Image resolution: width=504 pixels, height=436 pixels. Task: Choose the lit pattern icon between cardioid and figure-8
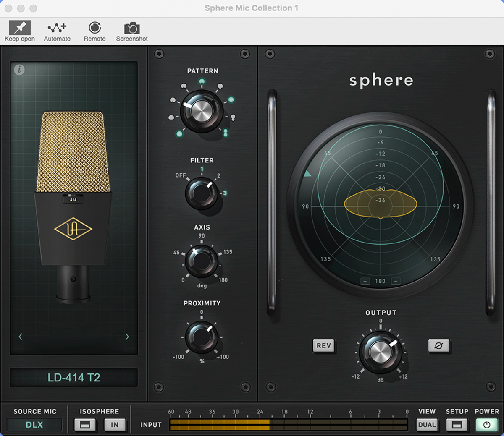click(231, 100)
